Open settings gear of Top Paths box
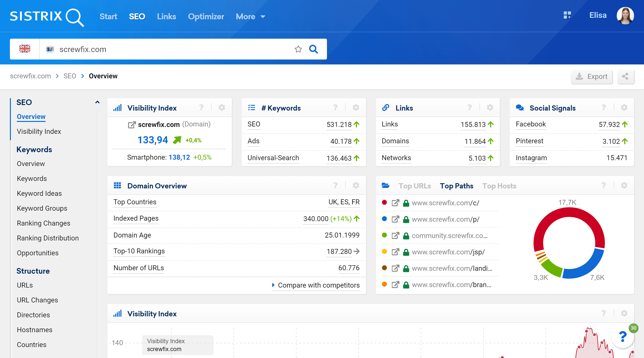 (624, 185)
